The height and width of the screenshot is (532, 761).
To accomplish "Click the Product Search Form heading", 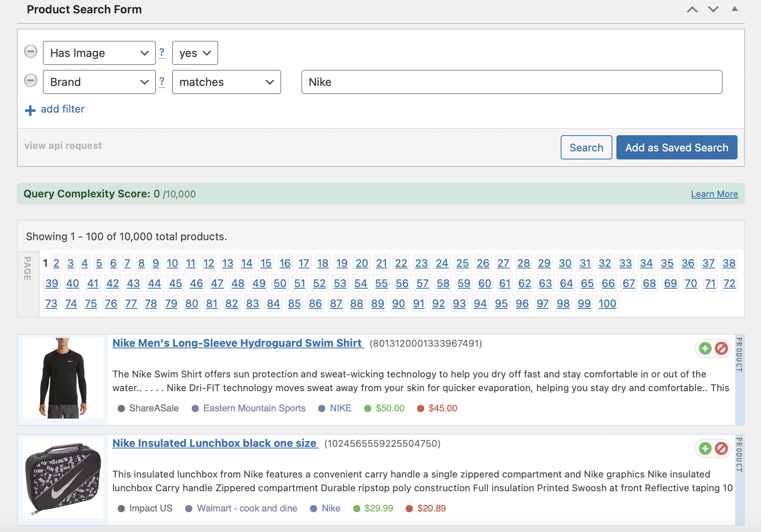I will (84, 9).
